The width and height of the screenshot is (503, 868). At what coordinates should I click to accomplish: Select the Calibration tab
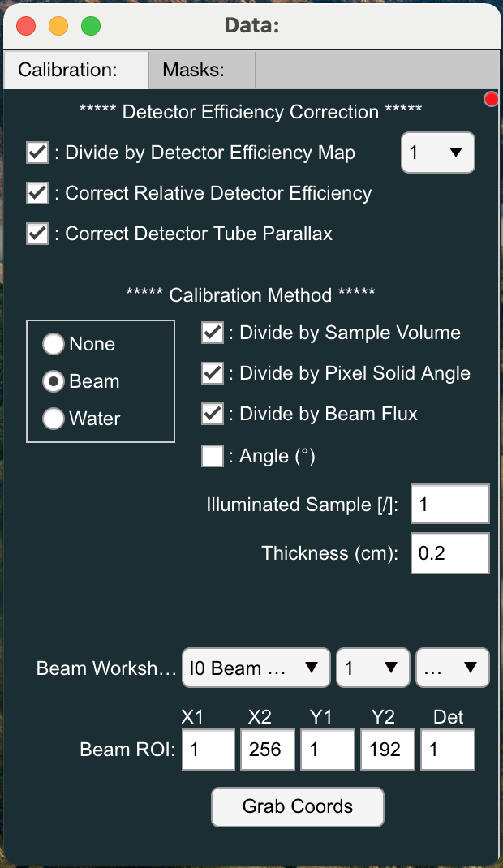pos(68,70)
